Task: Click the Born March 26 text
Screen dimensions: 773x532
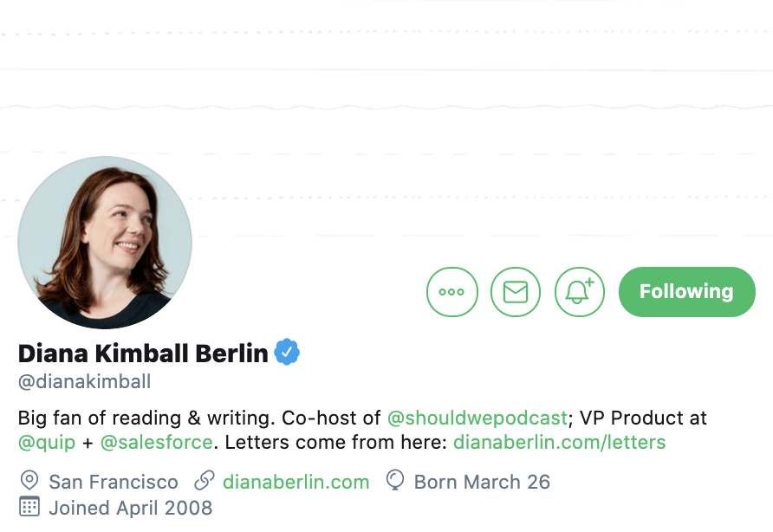Action: 482,482
